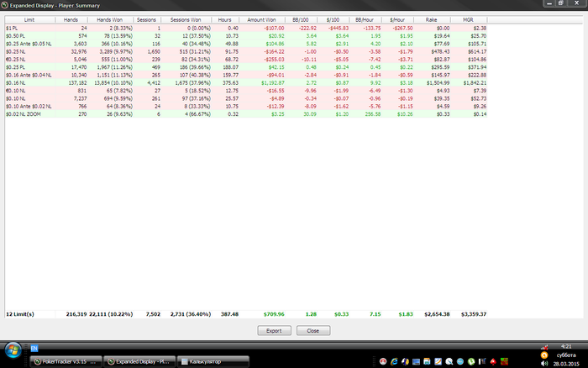Sort by the Hours column header
588x368 pixels.
225,19
